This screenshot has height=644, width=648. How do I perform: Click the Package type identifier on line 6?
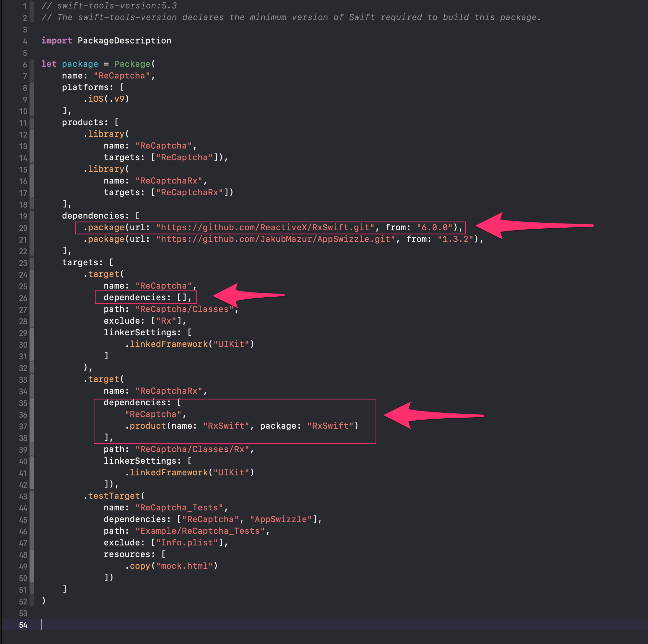[132, 64]
